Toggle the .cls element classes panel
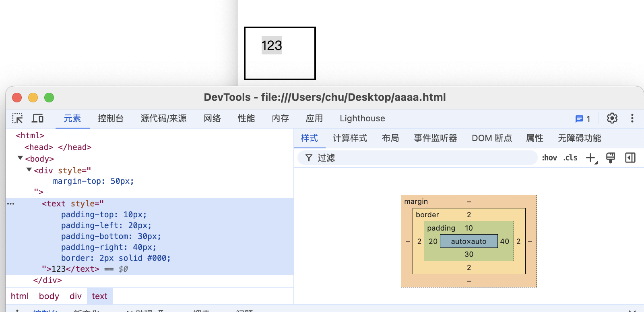The height and width of the screenshot is (312, 644). pos(570,158)
